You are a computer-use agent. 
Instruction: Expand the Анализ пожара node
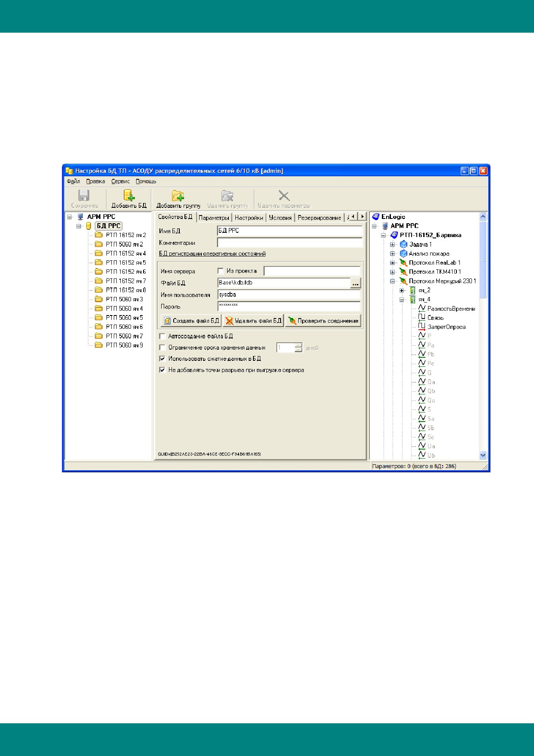[393, 253]
